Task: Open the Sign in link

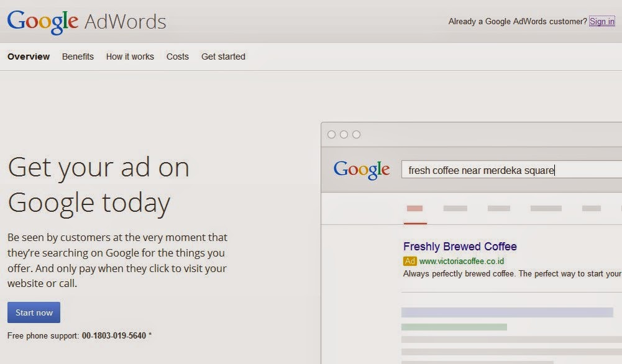Action: (x=601, y=21)
